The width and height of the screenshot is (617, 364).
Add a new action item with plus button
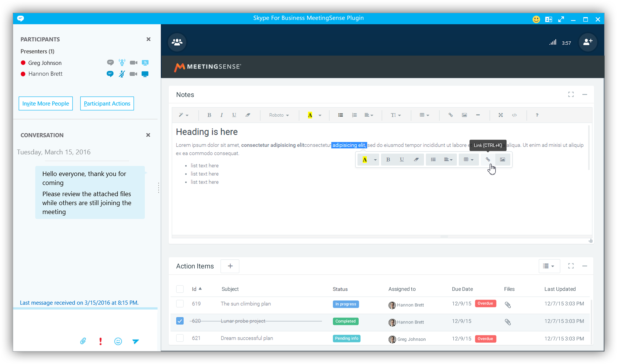click(230, 266)
